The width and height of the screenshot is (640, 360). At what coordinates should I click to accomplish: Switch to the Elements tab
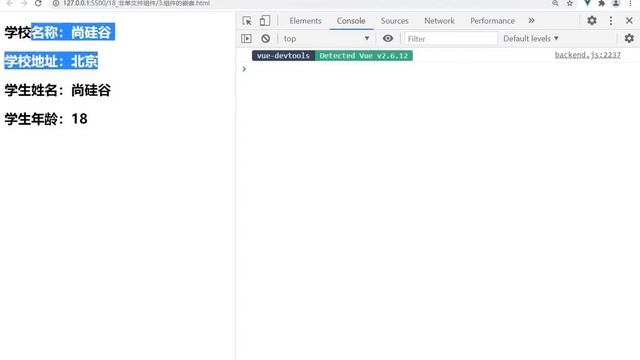click(305, 21)
